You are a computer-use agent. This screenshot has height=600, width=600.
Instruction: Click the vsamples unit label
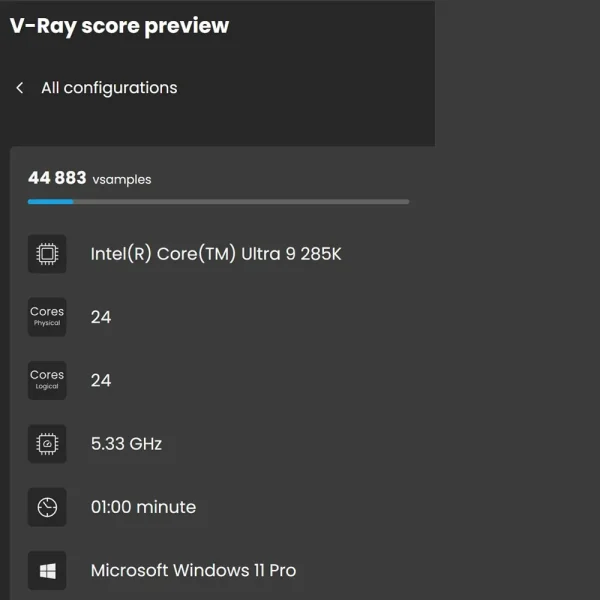122,180
